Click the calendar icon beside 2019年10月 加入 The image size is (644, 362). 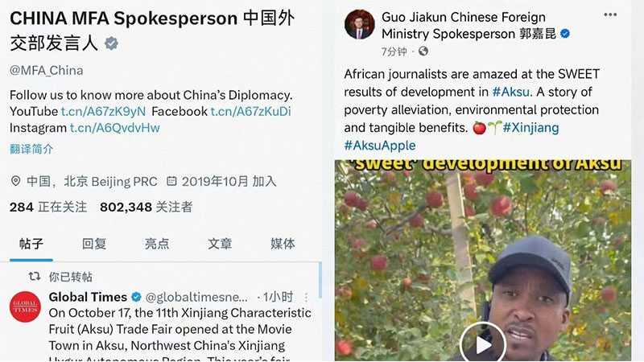(171, 181)
